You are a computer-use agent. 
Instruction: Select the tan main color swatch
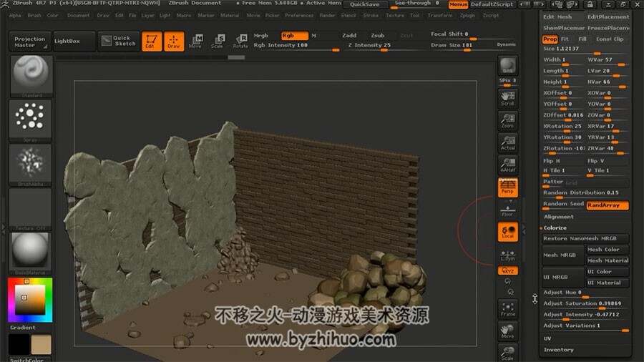[x=41, y=344]
